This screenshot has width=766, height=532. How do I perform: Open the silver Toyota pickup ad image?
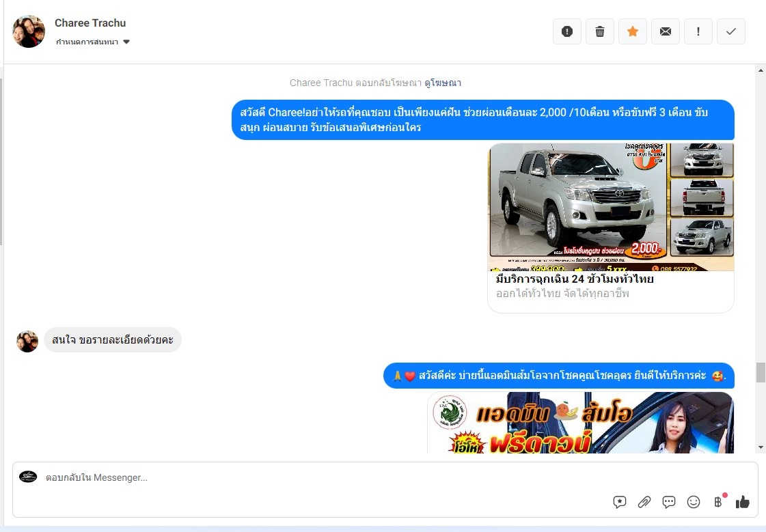(610, 206)
